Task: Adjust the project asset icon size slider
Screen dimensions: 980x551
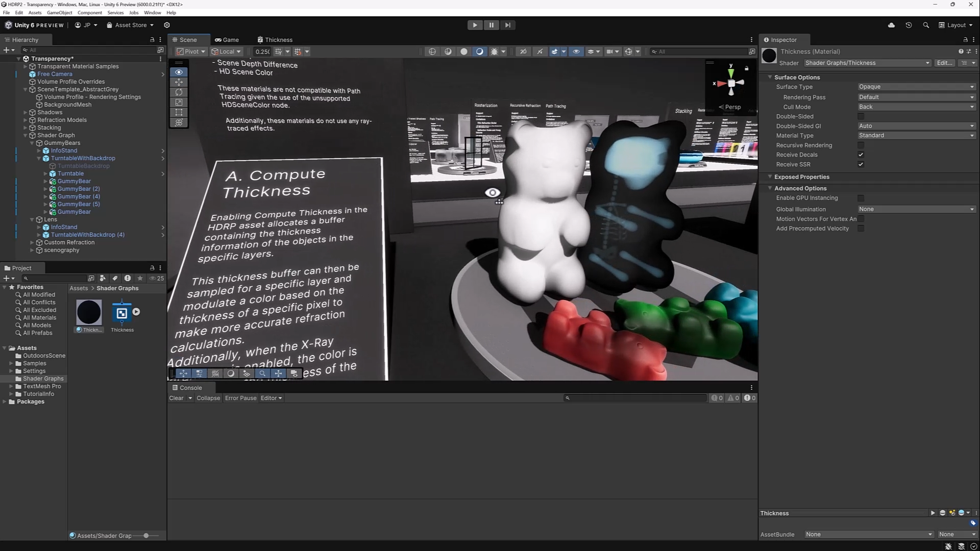Action: [x=146, y=536]
